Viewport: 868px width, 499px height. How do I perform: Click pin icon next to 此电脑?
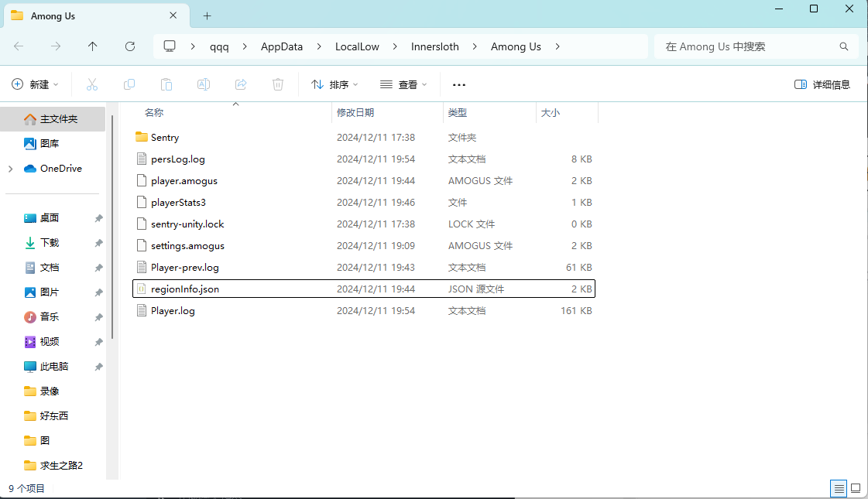click(98, 367)
